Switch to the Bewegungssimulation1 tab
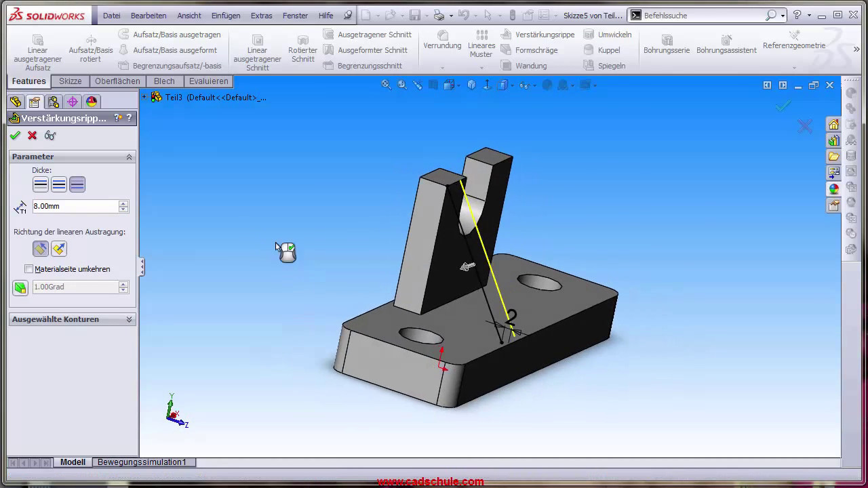The width and height of the screenshot is (868, 488). [x=142, y=462]
